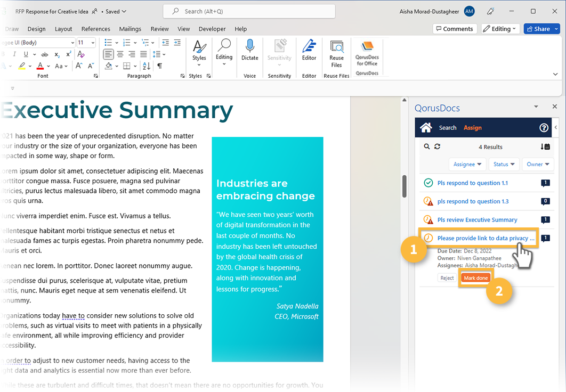Viewport: 566px width, 392px height.
Task: Shrink font size icon
Action: click(91, 66)
